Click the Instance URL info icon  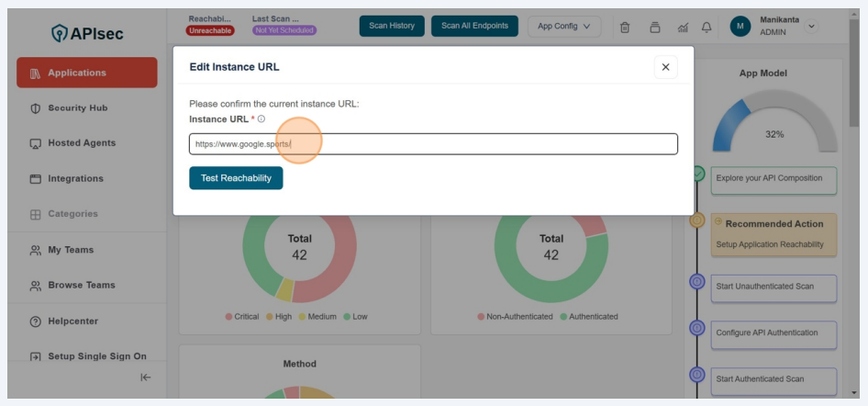tap(262, 119)
